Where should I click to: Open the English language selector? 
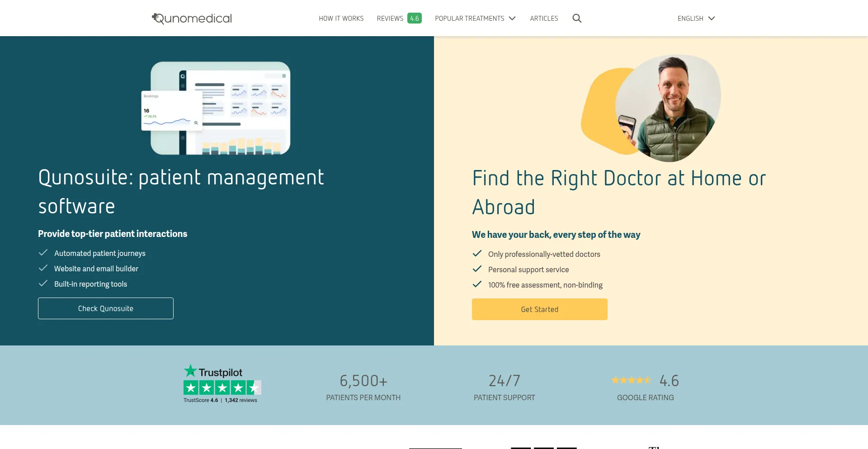coord(696,19)
